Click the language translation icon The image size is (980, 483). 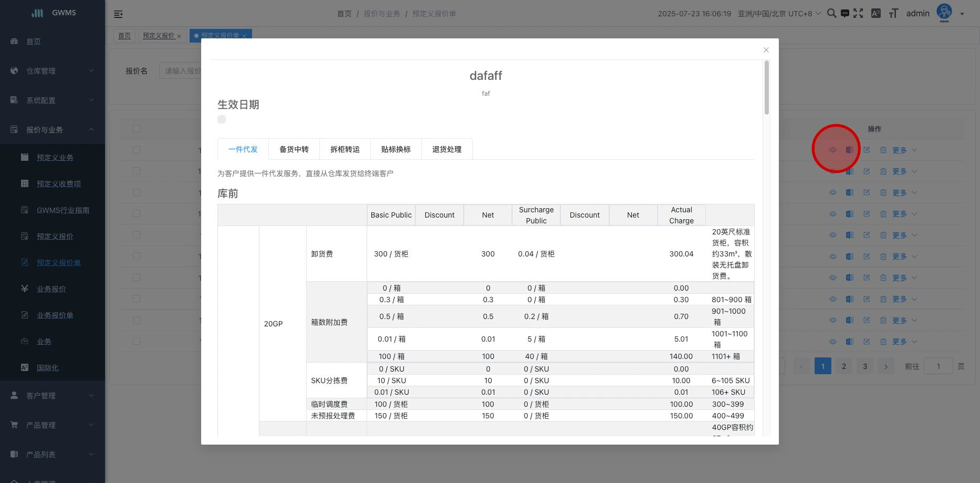tap(875, 14)
